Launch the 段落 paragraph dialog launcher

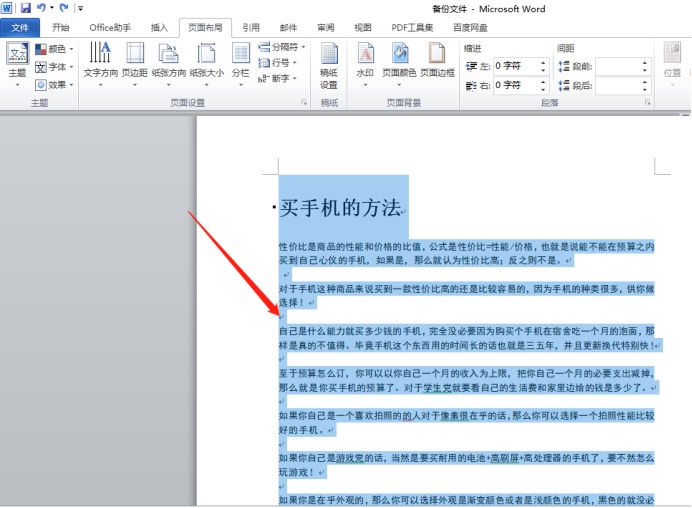pyautogui.click(x=647, y=102)
